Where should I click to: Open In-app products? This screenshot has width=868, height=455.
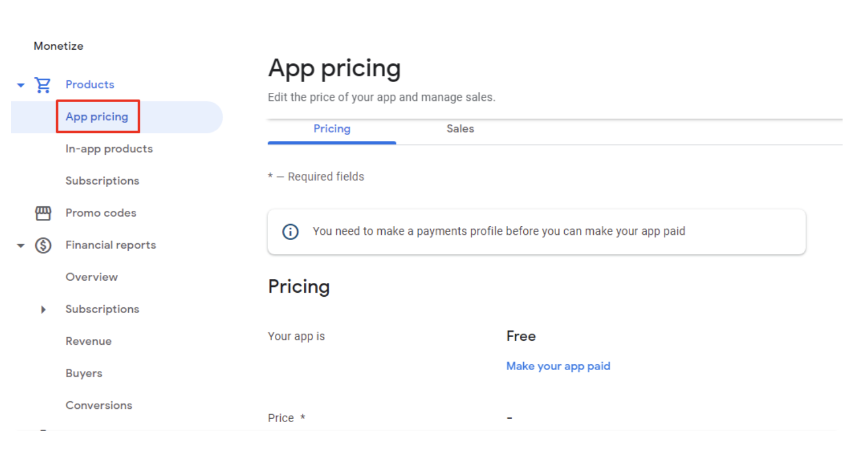[x=109, y=148]
